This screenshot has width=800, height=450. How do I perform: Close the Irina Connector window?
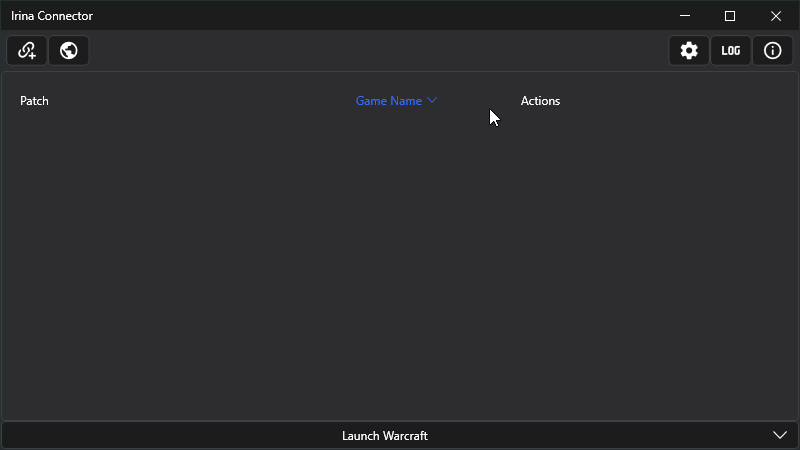click(776, 16)
